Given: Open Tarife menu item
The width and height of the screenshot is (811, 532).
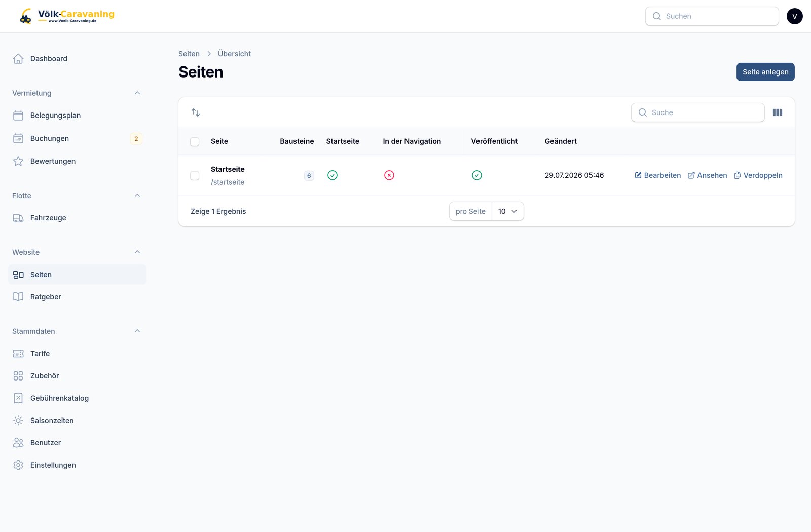Looking at the screenshot, I should pyautogui.click(x=77, y=354).
